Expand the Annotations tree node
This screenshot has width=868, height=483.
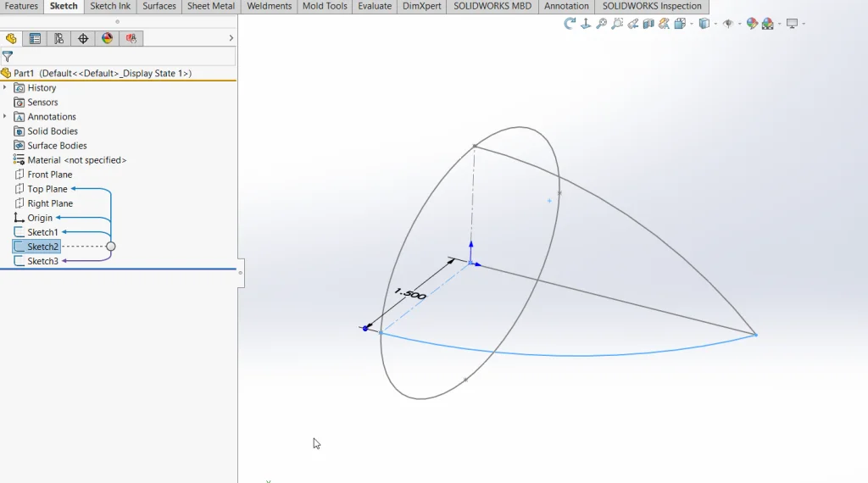point(5,116)
